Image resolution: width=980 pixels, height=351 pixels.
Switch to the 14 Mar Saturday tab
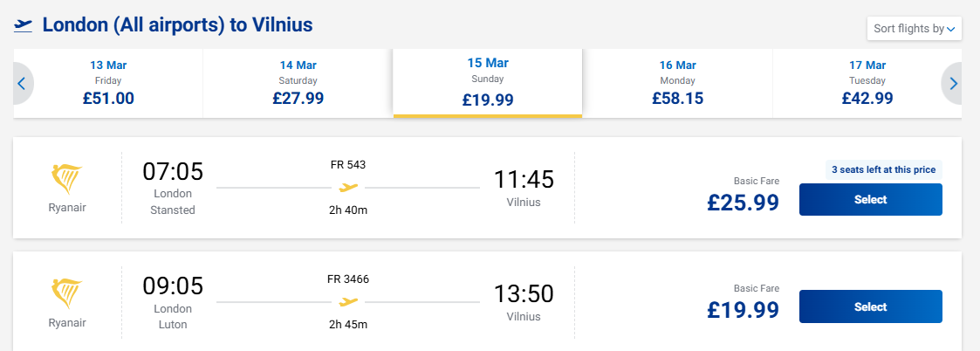[x=298, y=84]
